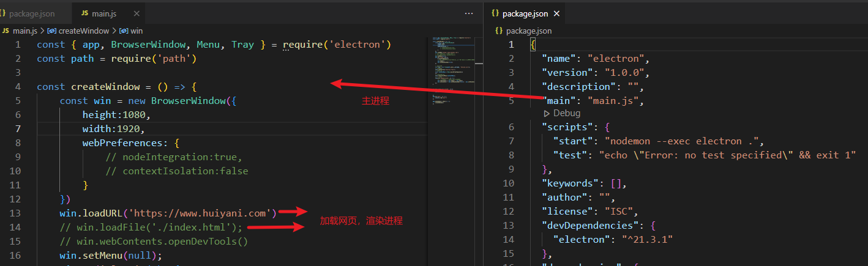868x266 pixels.
Task: Click the win variable icon in breadcrumbs
Action: pos(124,31)
